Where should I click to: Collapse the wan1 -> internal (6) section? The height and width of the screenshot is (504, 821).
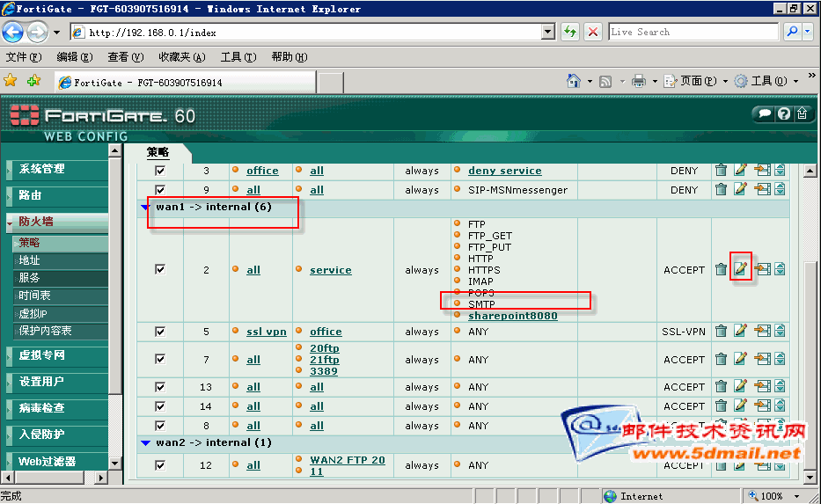145,208
